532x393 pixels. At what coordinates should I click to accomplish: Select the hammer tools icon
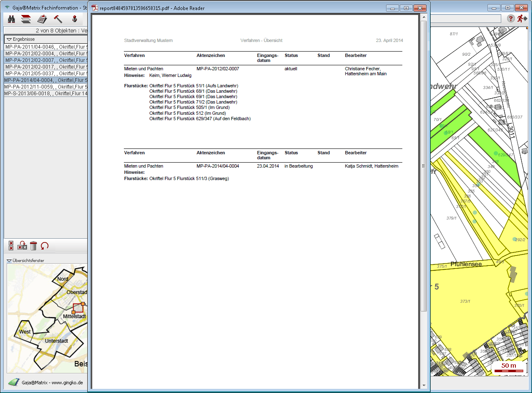(x=58, y=19)
